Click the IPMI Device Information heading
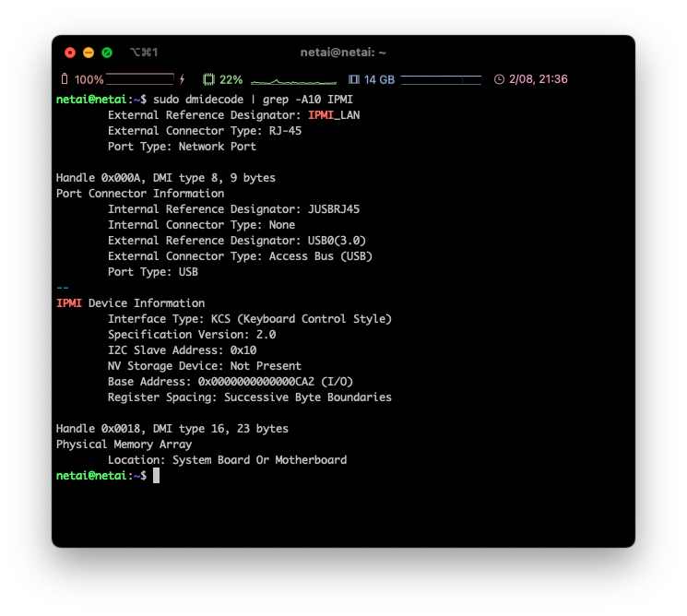The width and height of the screenshot is (687, 616). (130, 303)
